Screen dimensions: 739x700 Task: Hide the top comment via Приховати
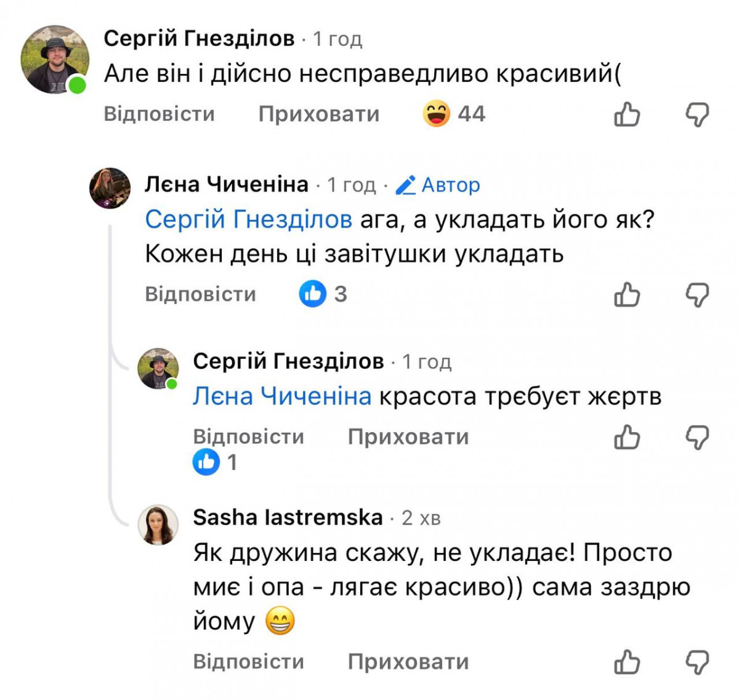(x=318, y=114)
